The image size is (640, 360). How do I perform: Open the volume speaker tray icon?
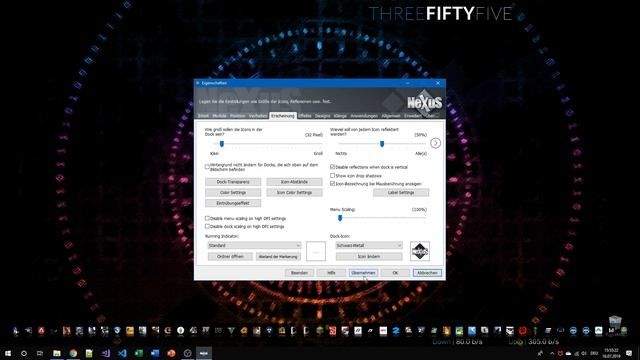pos(584,353)
